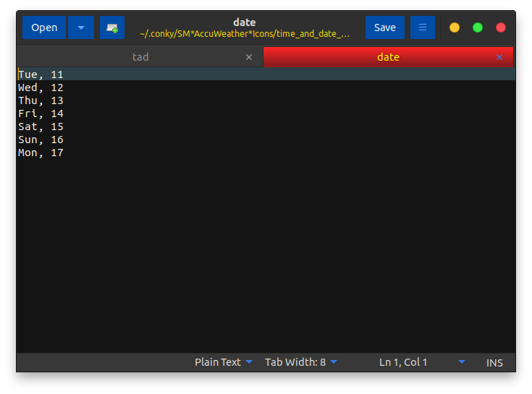This screenshot has height=394, width=532.
Task: Close the date tab
Action: point(499,57)
